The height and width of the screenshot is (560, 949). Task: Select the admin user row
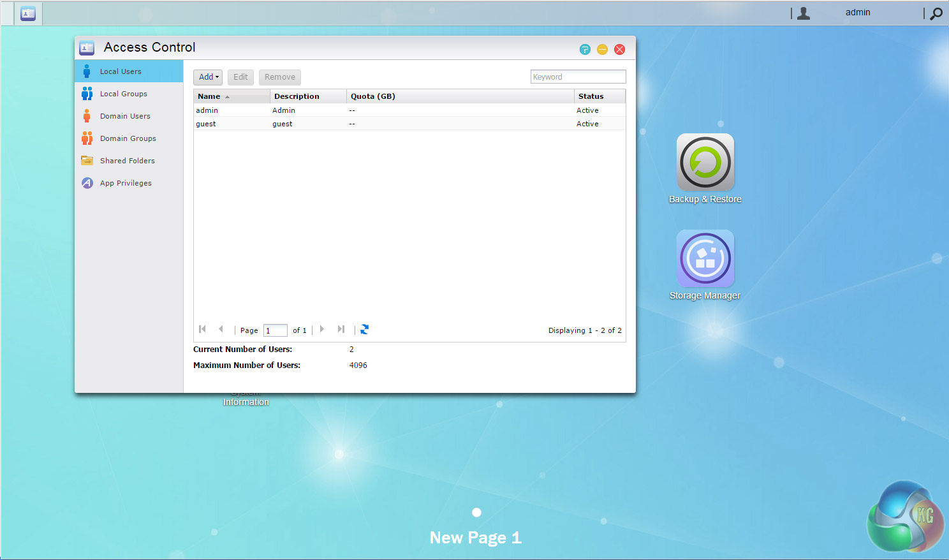(x=409, y=110)
